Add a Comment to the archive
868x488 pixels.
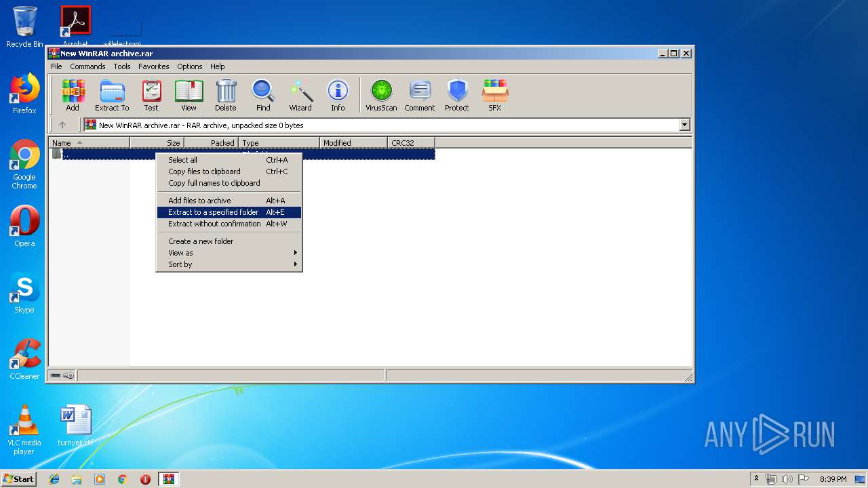(420, 95)
